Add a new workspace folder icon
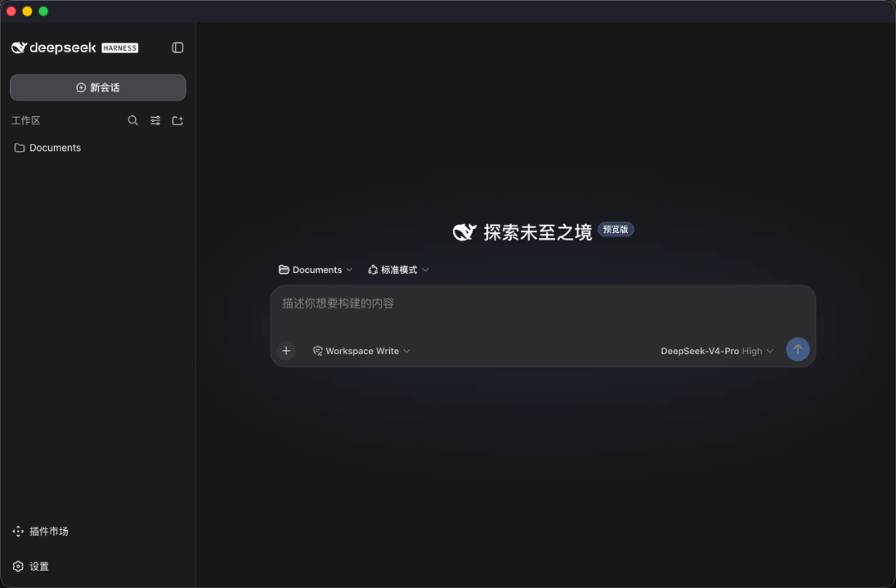This screenshot has height=588, width=896. (x=178, y=120)
